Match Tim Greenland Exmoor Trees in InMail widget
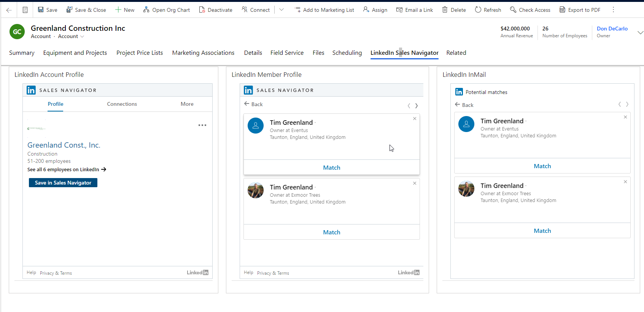 [x=542, y=231]
